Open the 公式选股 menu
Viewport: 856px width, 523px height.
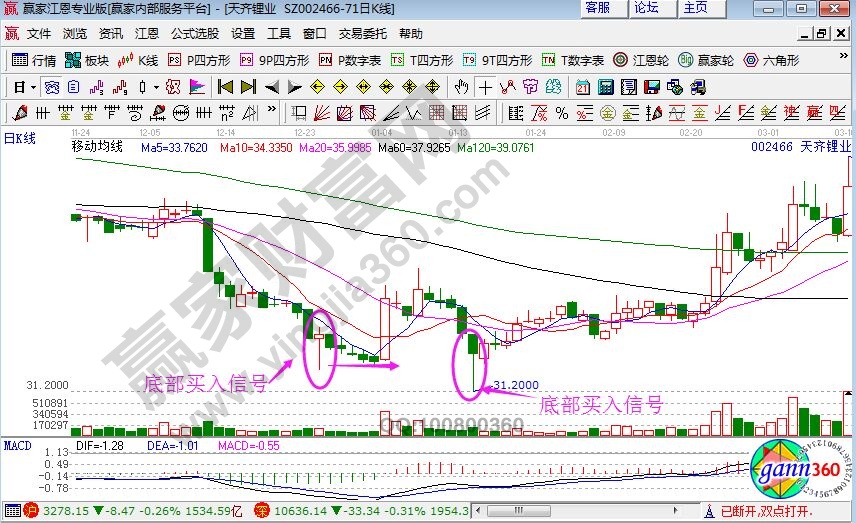point(194,33)
